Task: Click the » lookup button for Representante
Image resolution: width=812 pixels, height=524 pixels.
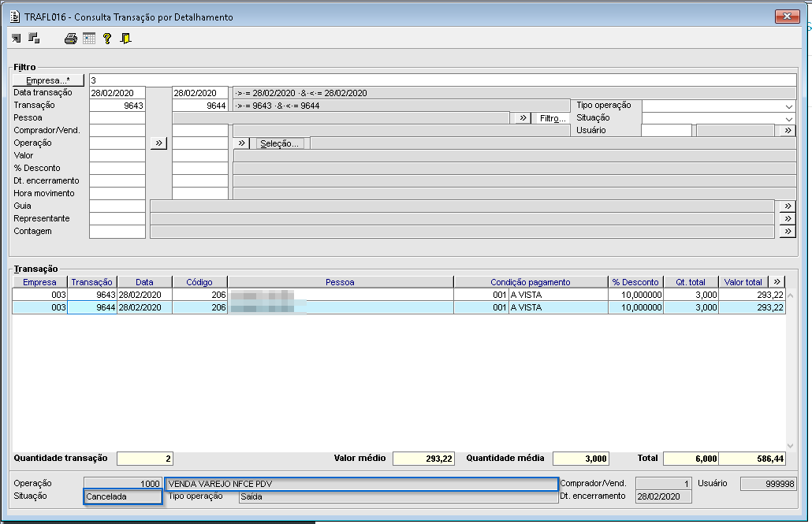Action: 788,218
